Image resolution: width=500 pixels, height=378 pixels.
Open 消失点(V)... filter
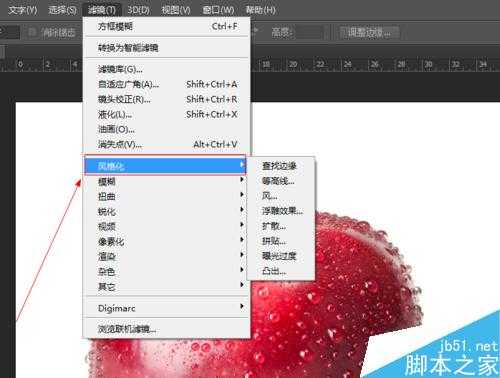pos(167,144)
